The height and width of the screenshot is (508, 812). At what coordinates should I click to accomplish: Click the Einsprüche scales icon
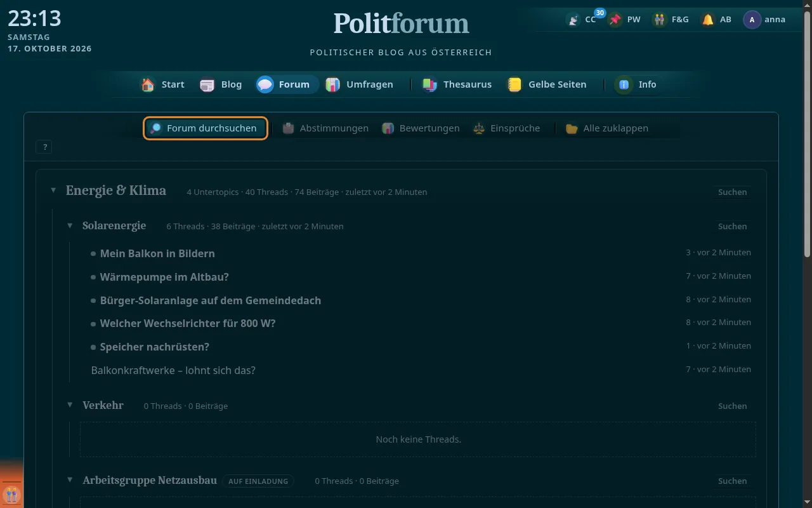pos(479,128)
